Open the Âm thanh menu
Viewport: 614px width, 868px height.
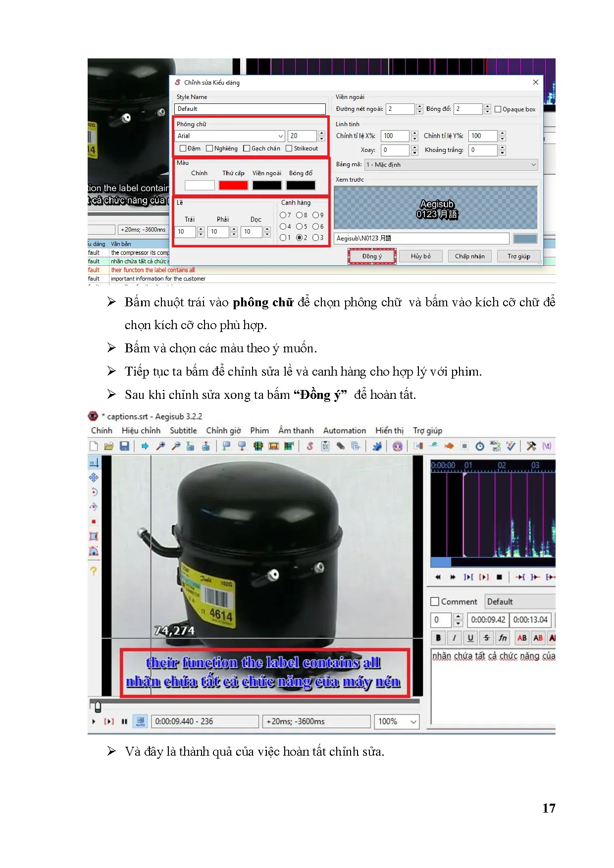pos(296,431)
